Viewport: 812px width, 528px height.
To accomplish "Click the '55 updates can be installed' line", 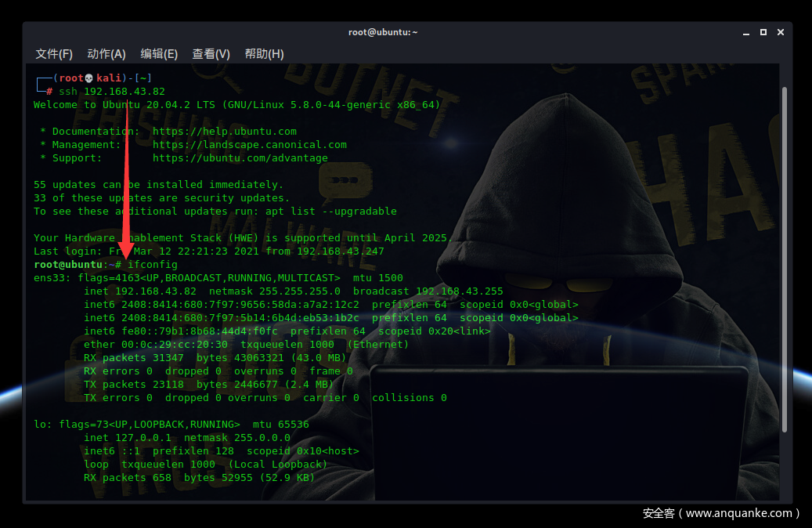I will pyautogui.click(x=158, y=185).
